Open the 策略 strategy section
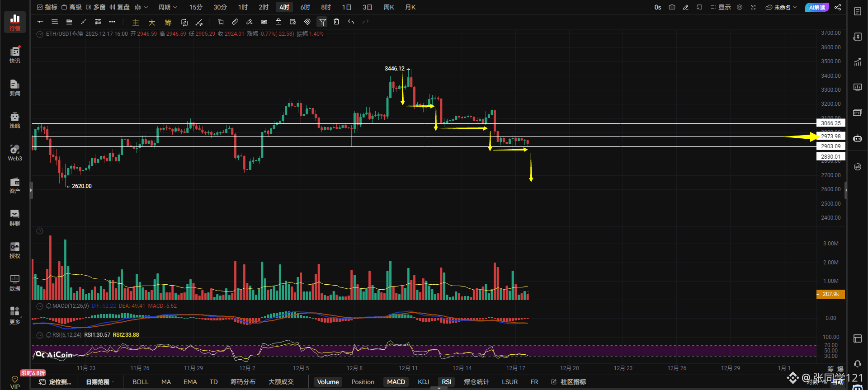This screenshot has width=868, height=390. pos(15,120)
